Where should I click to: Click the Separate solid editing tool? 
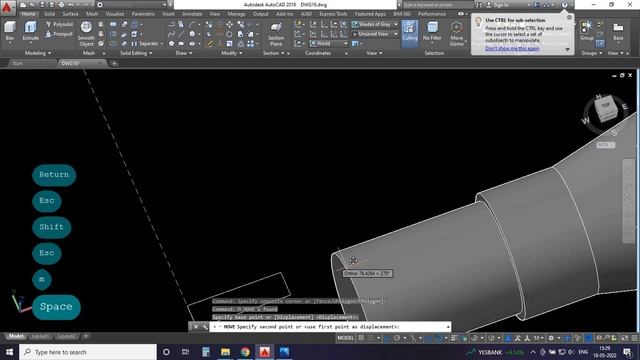pyautogui.click(x=146, y=44)
